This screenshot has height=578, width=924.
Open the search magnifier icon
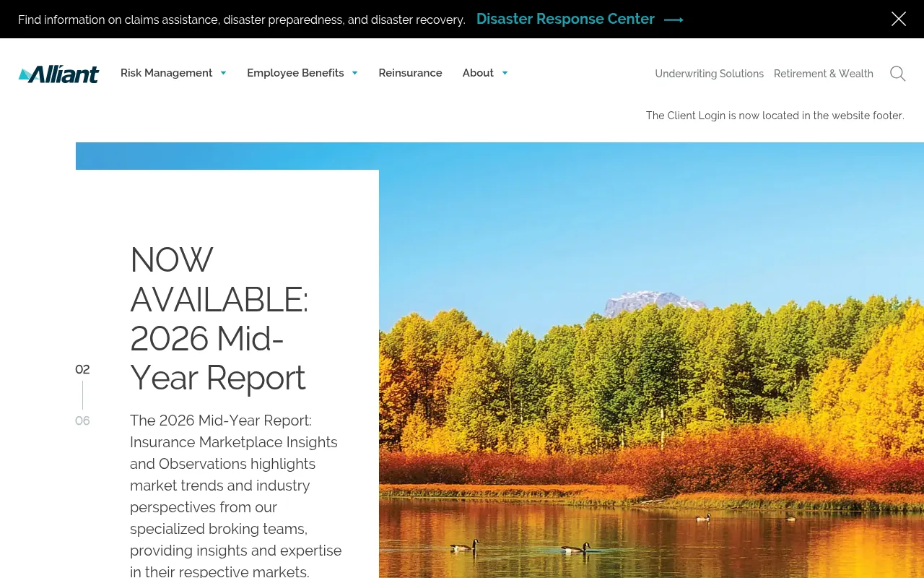[x=897, y=74]
